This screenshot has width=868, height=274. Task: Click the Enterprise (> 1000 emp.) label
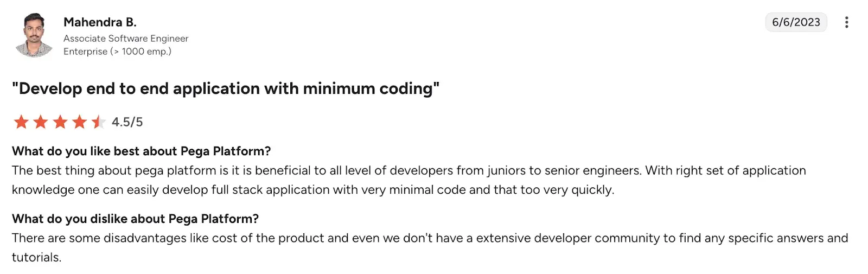pyautogui.click(x=117, y=52)
